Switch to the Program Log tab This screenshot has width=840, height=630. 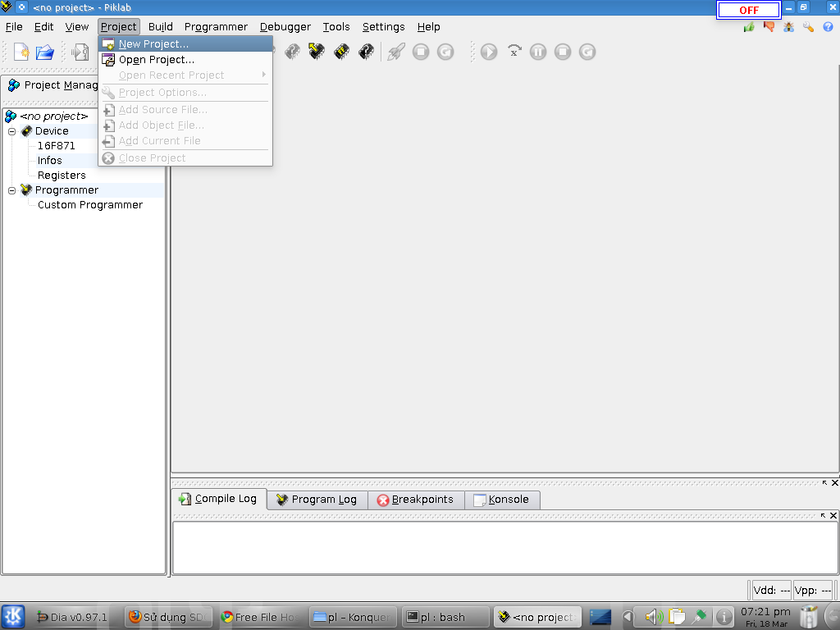(x=317, y=500)
